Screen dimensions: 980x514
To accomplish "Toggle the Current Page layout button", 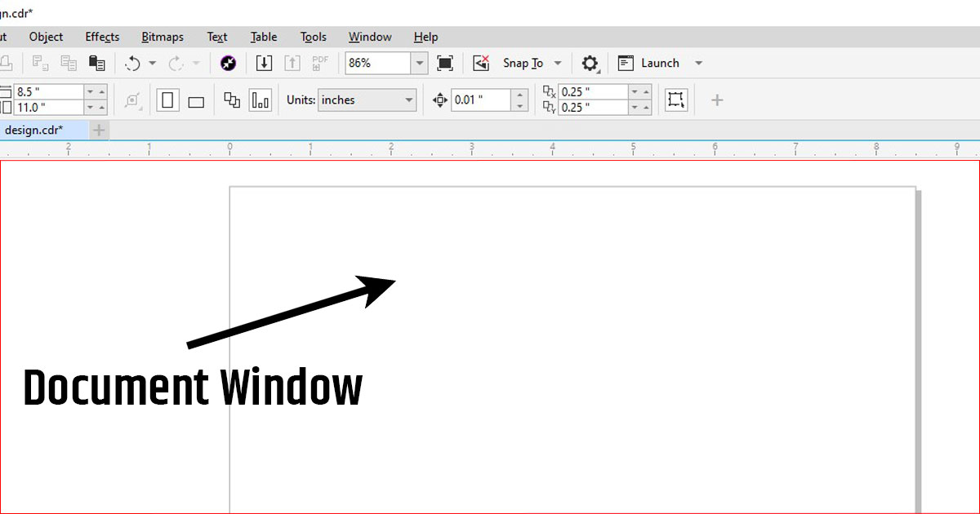I will [x=261, y=100].
